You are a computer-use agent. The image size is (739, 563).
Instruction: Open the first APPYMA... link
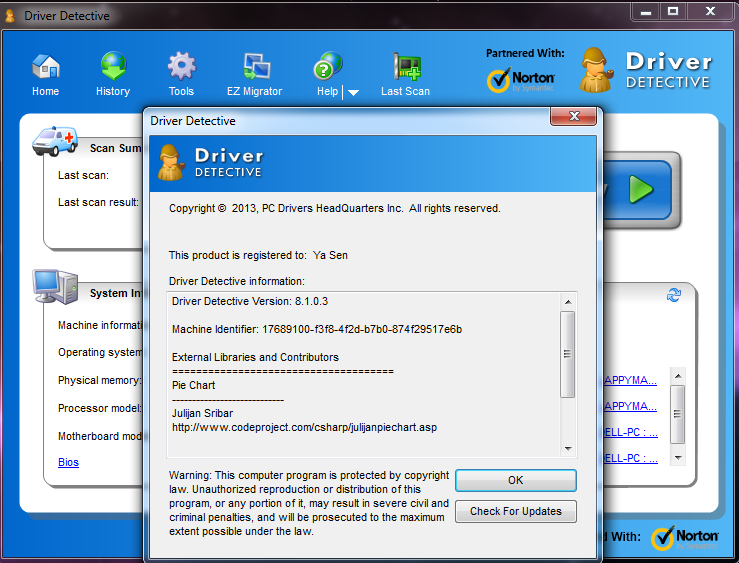coord(631,380)
